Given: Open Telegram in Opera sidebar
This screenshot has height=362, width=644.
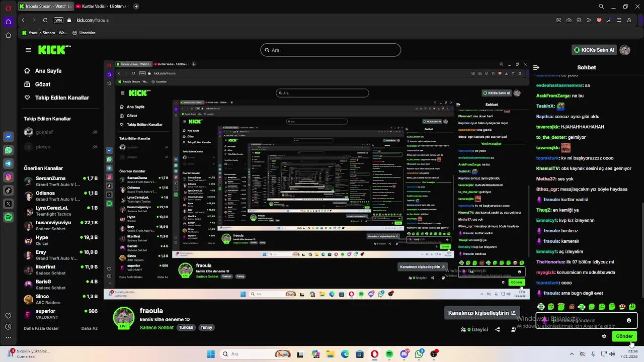Looking at the screenshot, I should [8, 163].
